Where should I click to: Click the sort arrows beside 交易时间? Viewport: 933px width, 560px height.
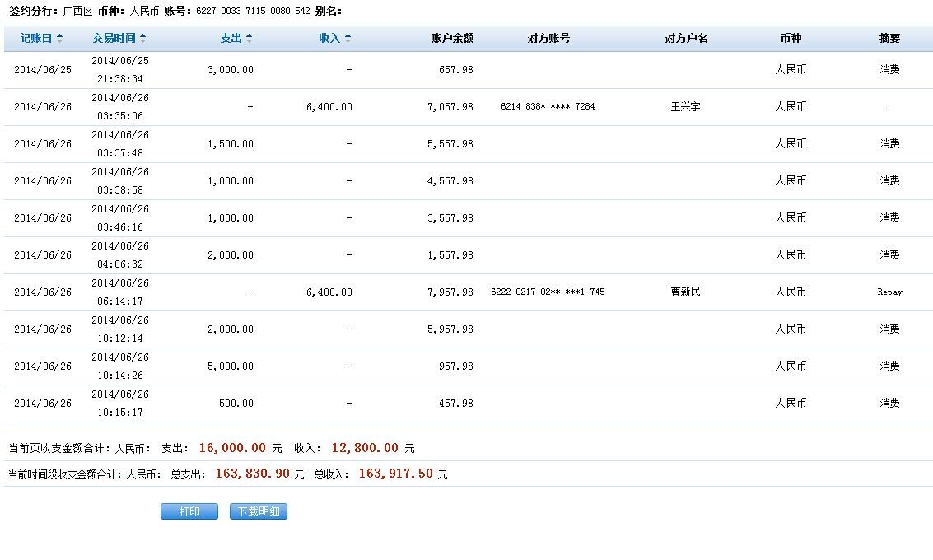coord(143,39)
